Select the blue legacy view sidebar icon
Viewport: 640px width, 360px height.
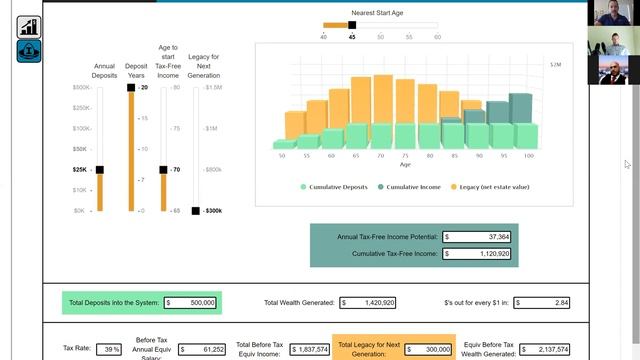[x=29, y=51]
